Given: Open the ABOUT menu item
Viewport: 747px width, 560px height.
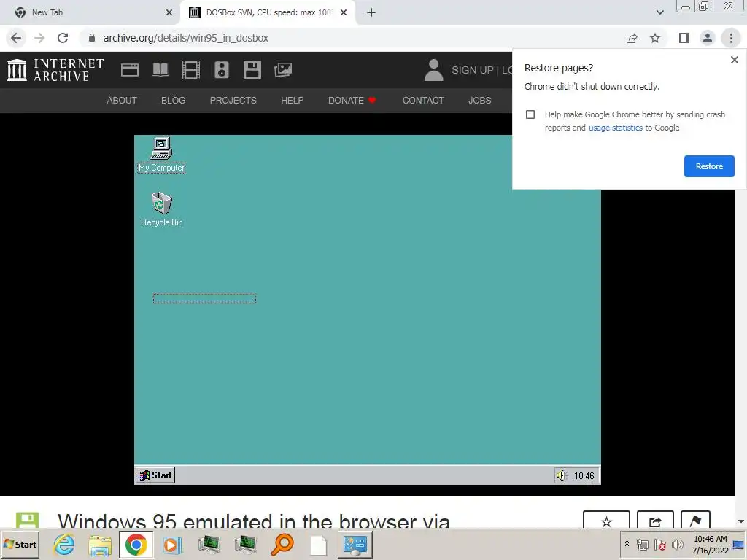Looking at the screenshot, I should coord(122,101).
